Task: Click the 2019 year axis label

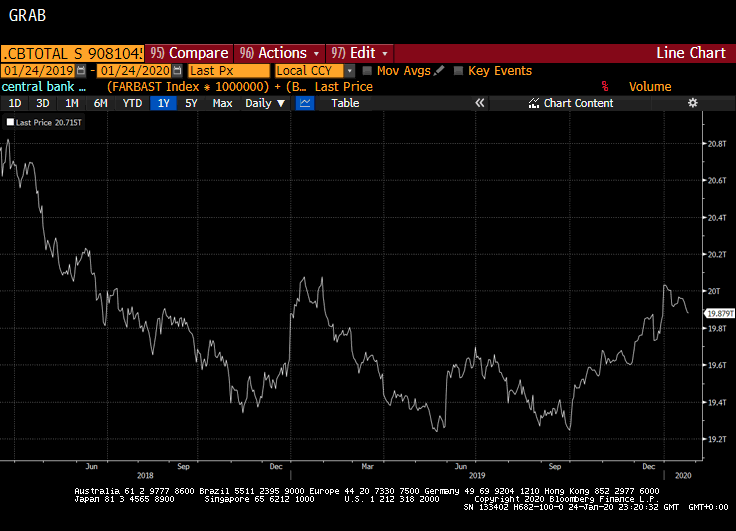Action: 477,476
